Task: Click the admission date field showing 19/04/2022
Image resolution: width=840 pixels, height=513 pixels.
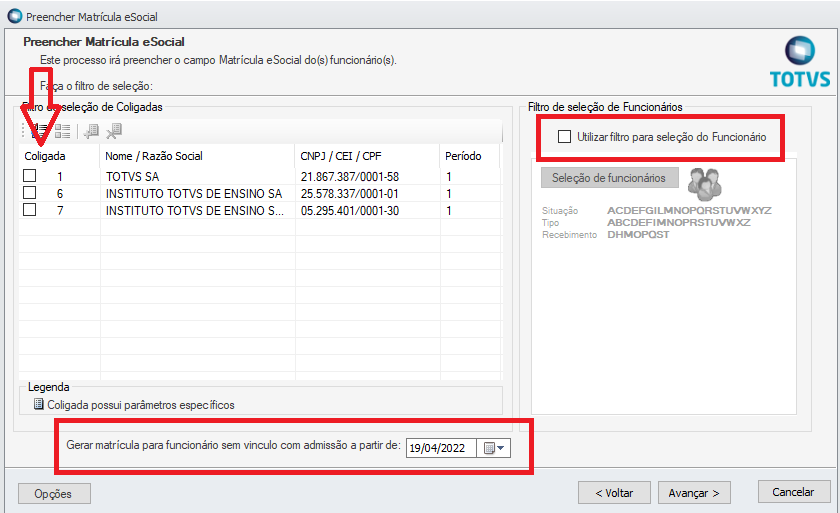Action: [x=441, y=448]
